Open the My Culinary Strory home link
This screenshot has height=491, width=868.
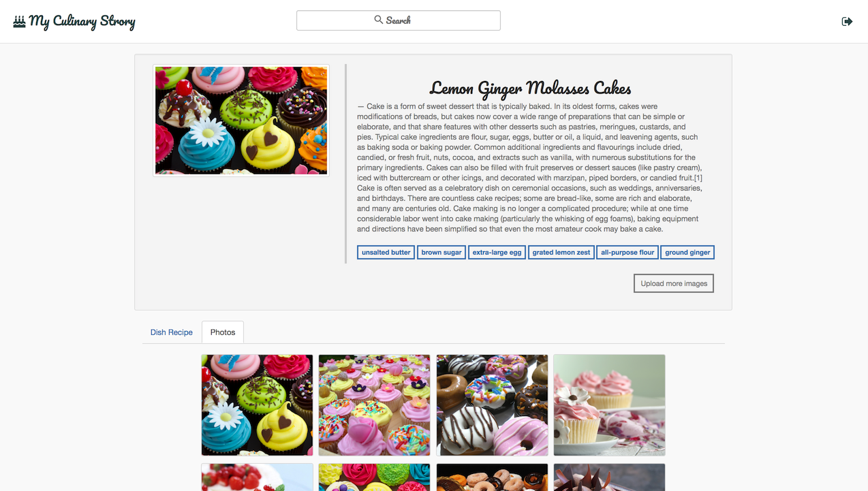point(74,21)
